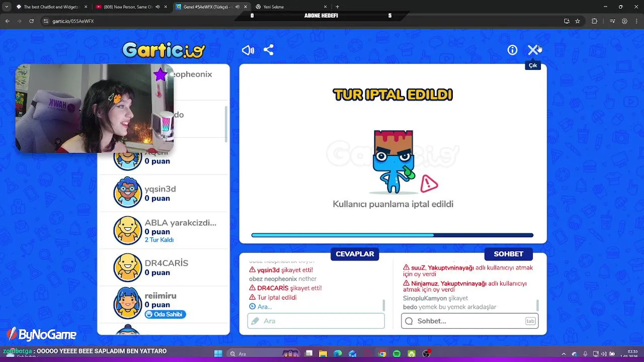The height and width of the screenshot is (362, 644).
Task: Click the warning mascot illustration
Action: (x=403, y=162)
